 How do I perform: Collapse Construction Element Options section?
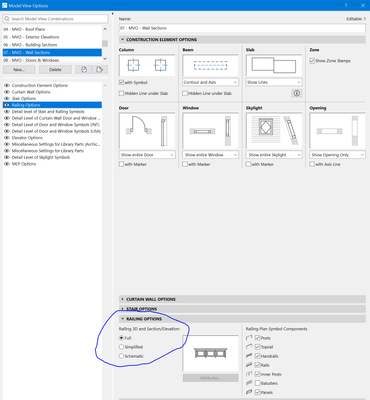(242, 39)
